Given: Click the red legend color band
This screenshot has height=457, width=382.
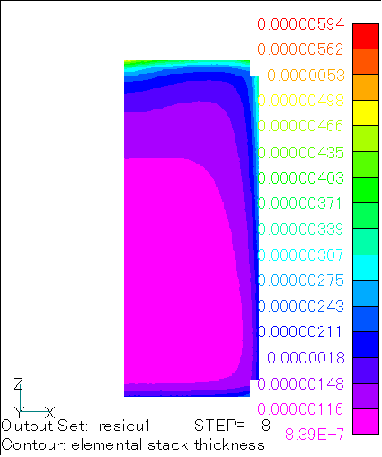Looking at the screenshot, I should click(x=365, y=36).
